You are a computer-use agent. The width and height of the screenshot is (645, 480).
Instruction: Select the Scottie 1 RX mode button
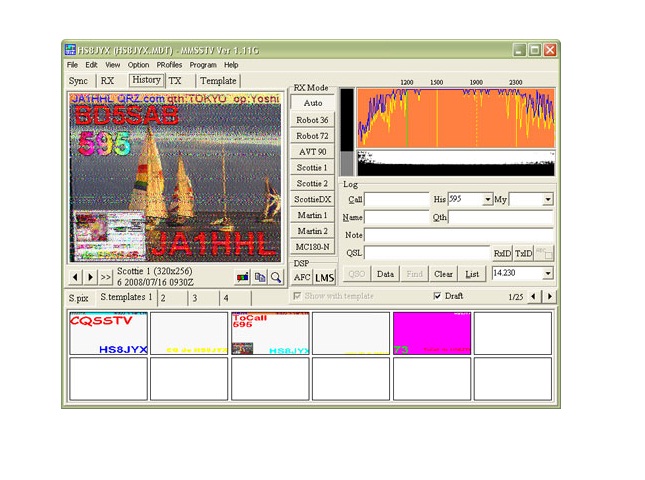point(312,168)
